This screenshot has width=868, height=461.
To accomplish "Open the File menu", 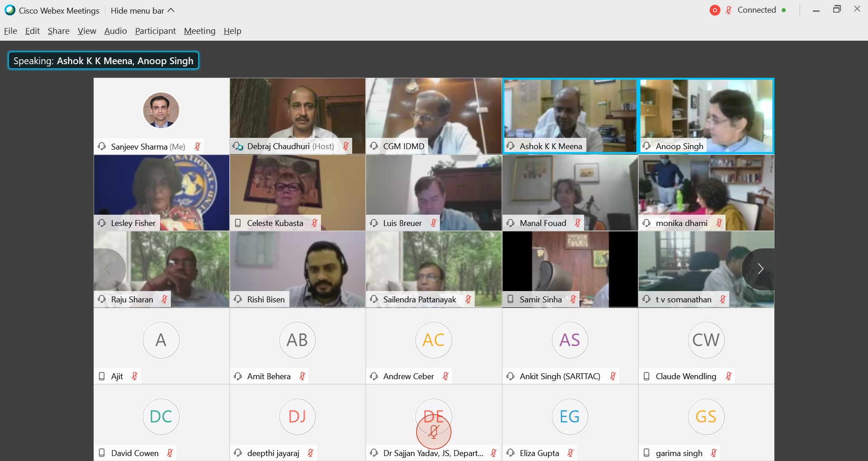I will tap(10, 31).
